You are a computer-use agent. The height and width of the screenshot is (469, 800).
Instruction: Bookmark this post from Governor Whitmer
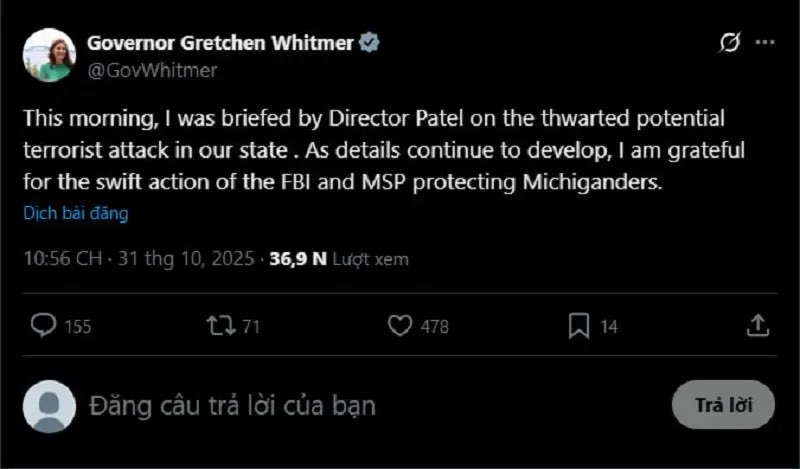click(x=579, y=325)
